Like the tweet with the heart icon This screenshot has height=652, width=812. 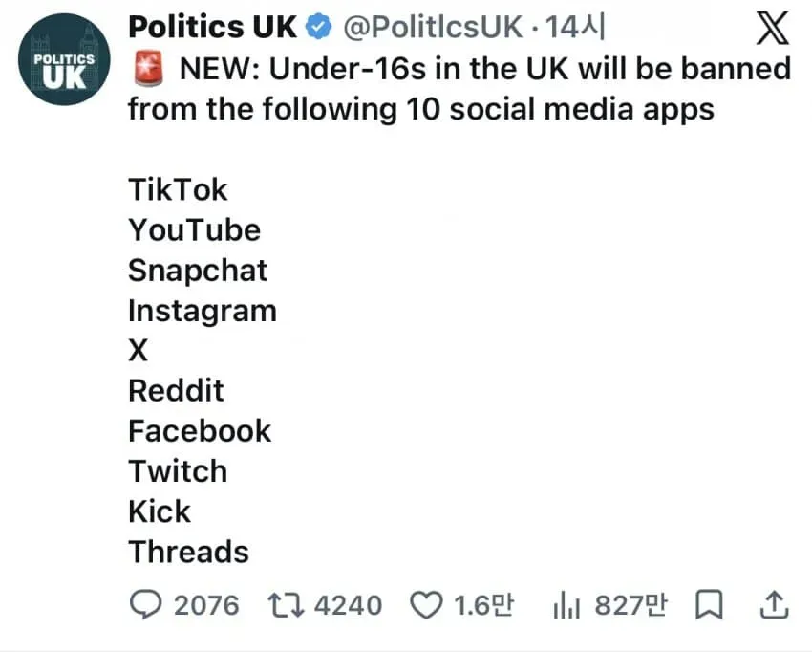[x=426, y=605]
